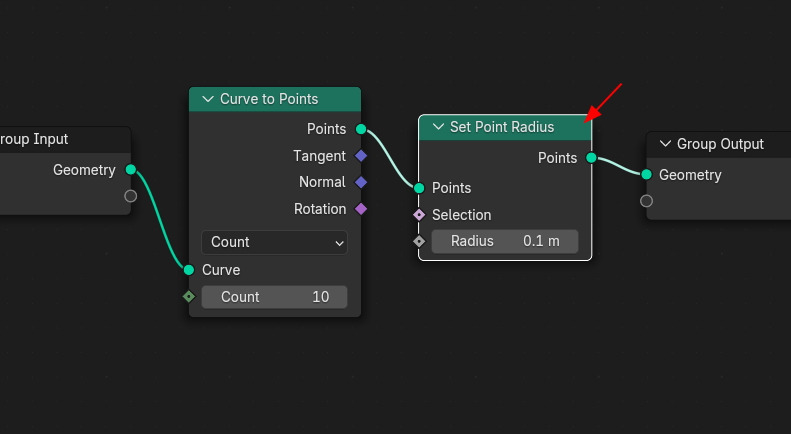Viewport: 791px width, 434px height.
Task: Click the Selection label in Set Point Radius
Action: click(461, 215)
